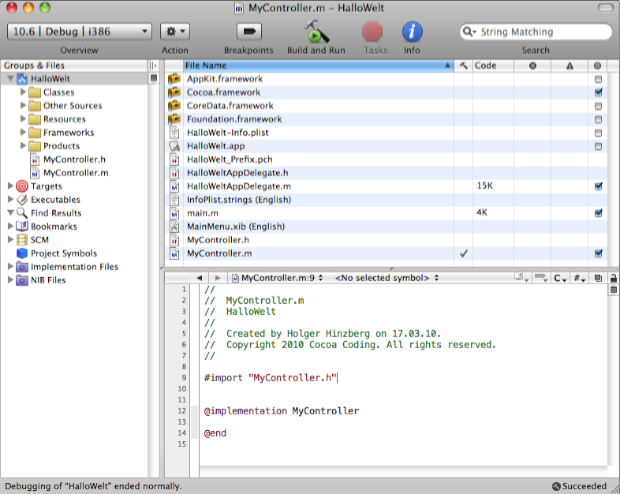
Task: Expand the Targets group
Action: pyautogui.click(x=11, y=185)
